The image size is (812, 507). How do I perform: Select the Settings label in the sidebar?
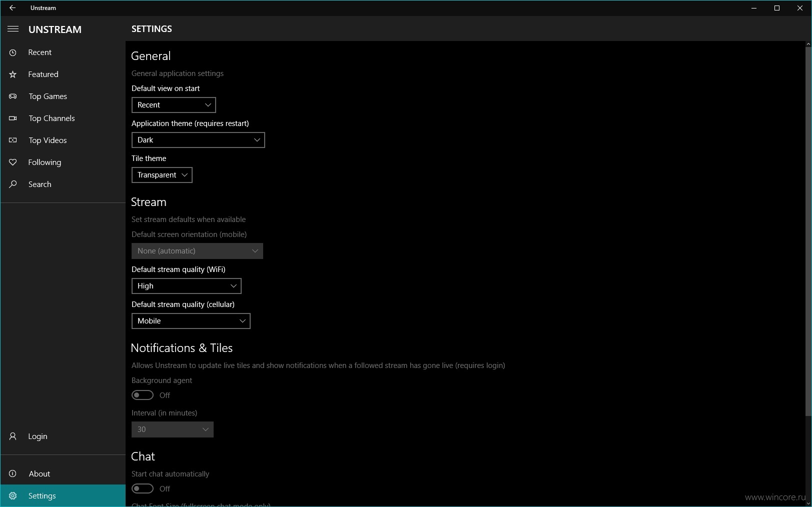tap(42, 496)
